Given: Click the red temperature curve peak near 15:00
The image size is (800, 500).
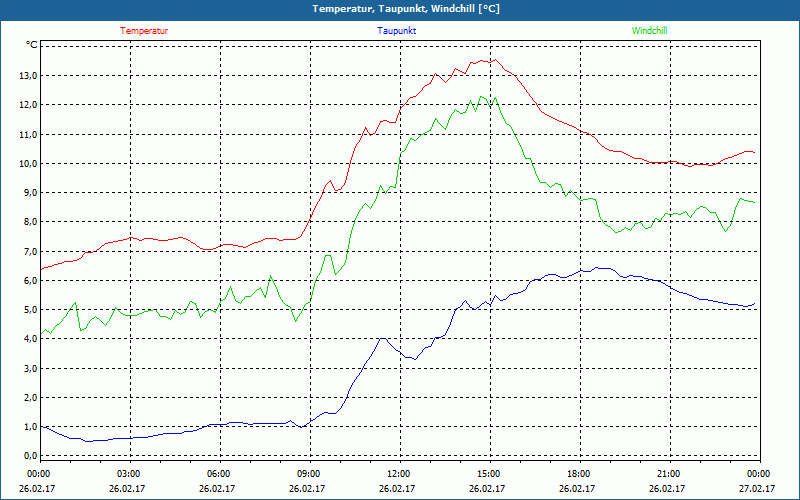Looking at the screenshot, I should [495, 60].
